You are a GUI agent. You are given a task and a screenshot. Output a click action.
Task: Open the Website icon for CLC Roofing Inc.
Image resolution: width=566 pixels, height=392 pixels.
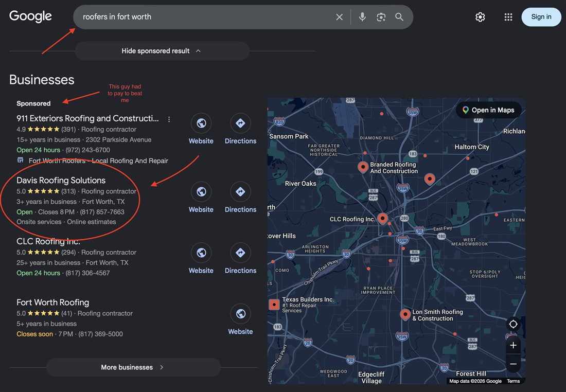tap(201, 253)
